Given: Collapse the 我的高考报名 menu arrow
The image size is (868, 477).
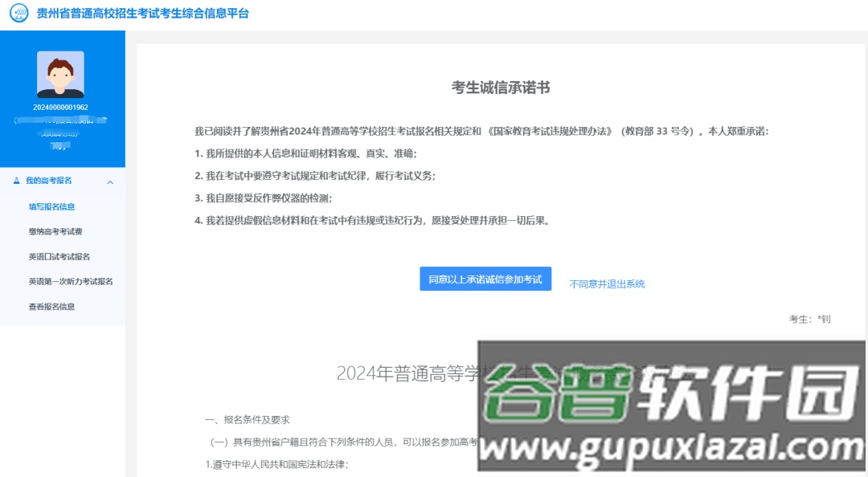Looking at the screenshot, I should point(110,182).
